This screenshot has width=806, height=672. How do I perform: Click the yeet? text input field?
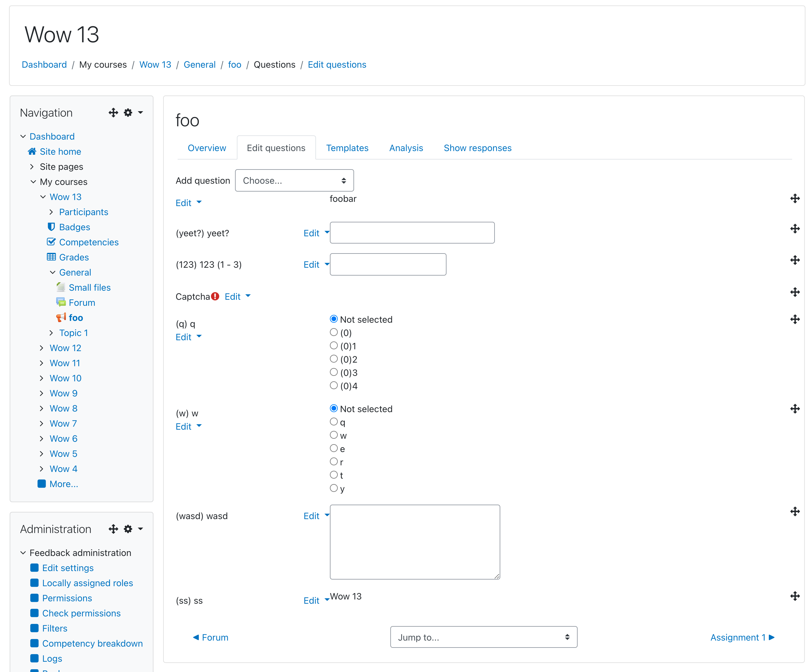pos(412,233)
